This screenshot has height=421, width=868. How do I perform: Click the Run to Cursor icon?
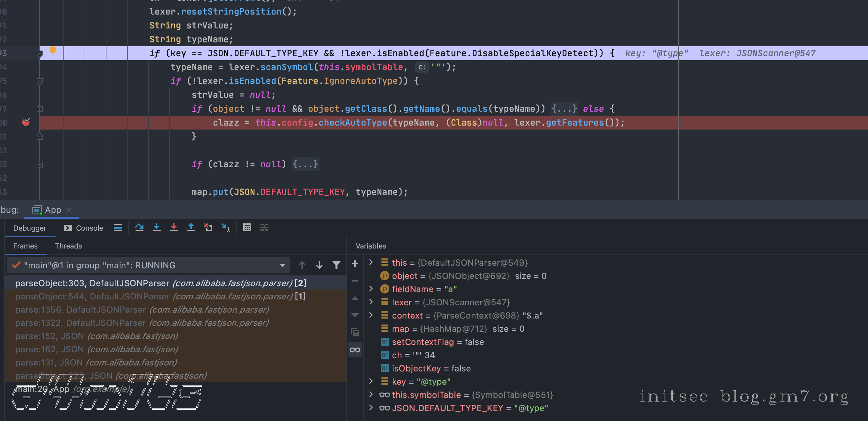click(x=225, y=228)
